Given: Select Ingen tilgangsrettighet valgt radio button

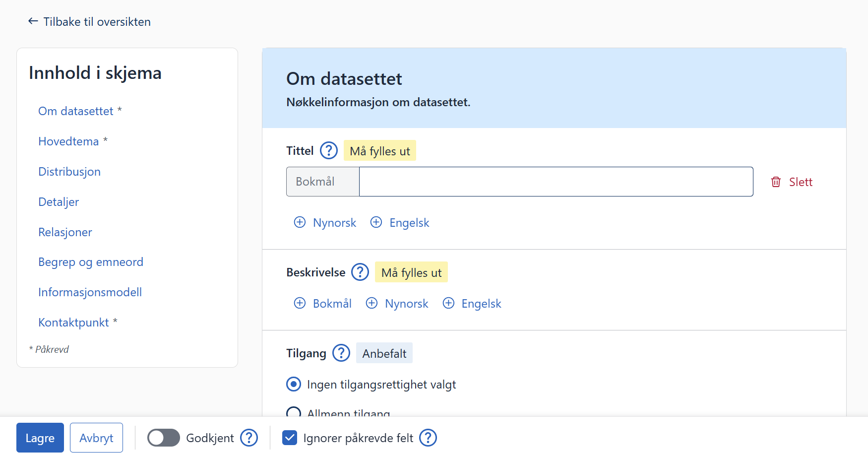Looking at the screenshot, I should click(294, 384).
